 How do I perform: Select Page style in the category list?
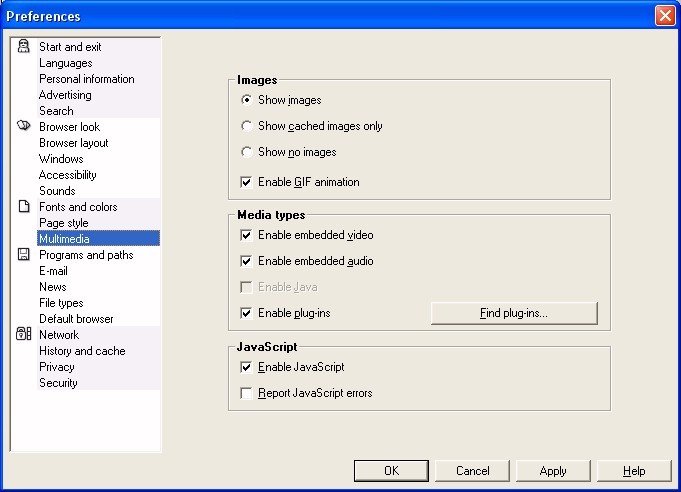[x=64, y=223]
